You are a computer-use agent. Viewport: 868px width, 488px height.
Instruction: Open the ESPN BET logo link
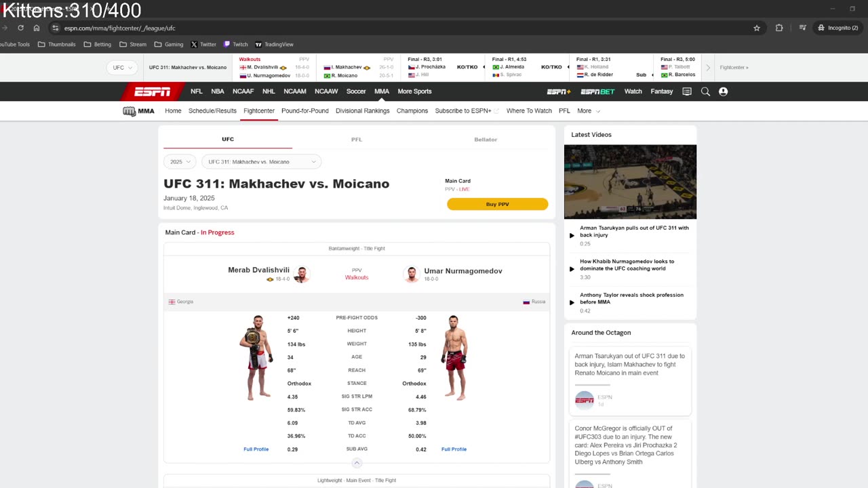[597, 91]
